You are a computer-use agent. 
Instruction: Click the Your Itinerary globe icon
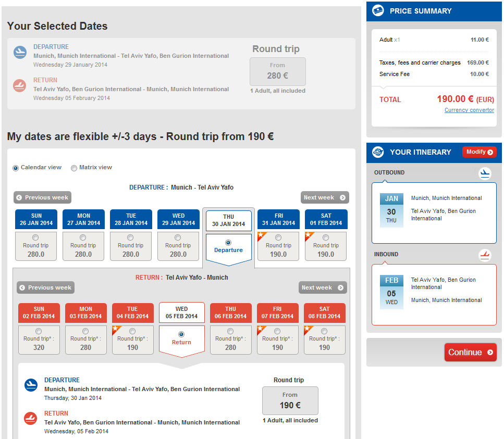pos(378,152)
